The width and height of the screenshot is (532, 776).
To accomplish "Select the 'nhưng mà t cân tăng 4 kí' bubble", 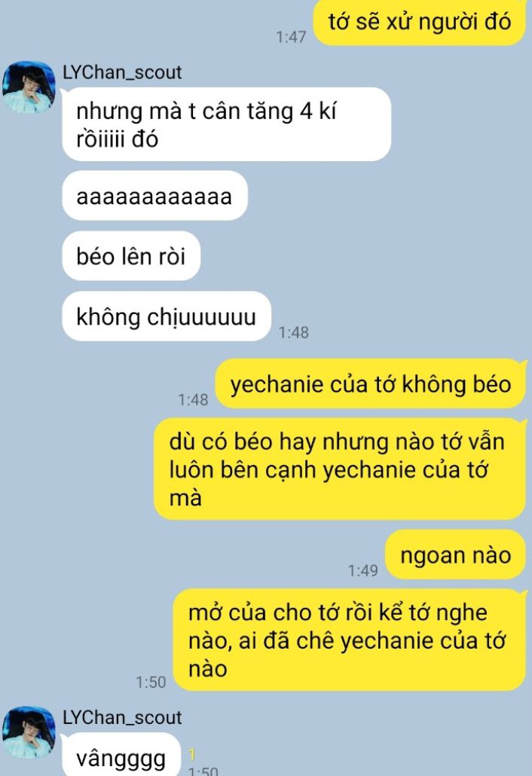I will 226,124.
